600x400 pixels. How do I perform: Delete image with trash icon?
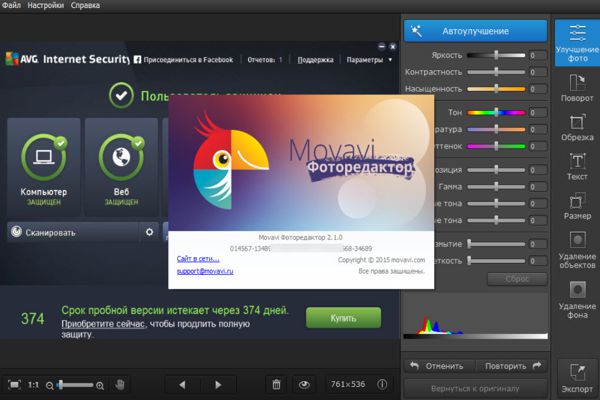coord(276,384)
